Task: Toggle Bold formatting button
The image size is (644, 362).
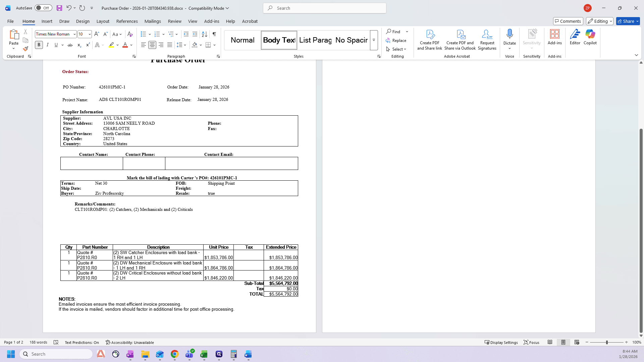Action: (39, 45)
